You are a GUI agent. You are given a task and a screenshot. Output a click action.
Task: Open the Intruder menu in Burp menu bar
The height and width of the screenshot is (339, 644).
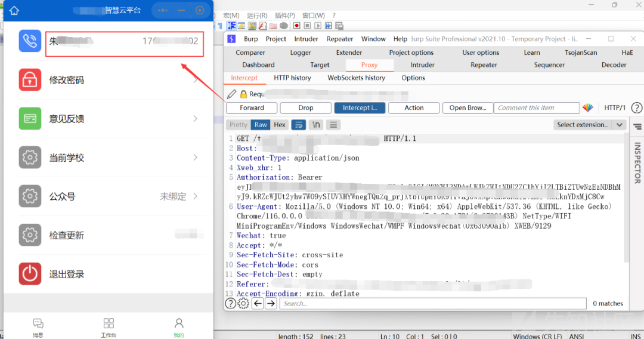click(306, 39)
